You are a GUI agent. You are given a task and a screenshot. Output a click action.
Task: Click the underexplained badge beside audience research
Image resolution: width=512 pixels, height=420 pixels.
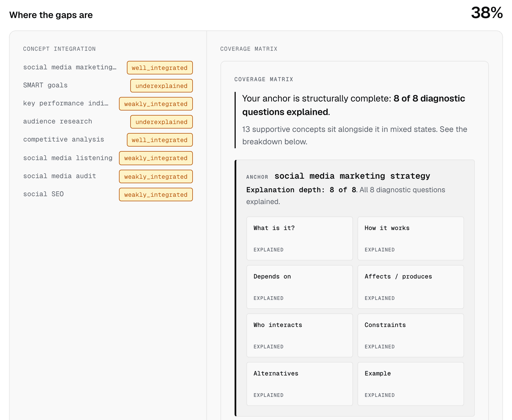tap(161, 122)
